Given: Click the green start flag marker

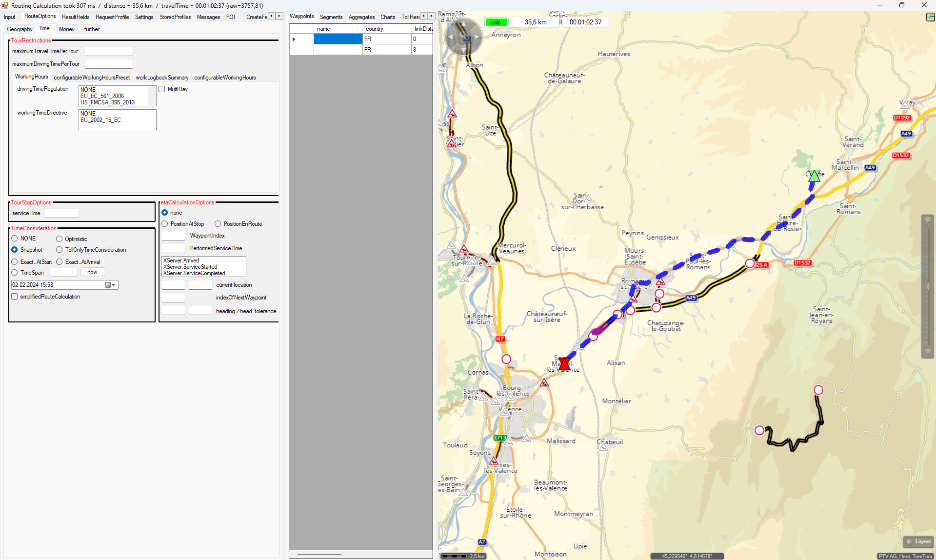Looking at the screenshot, I should tap(814, 176).
